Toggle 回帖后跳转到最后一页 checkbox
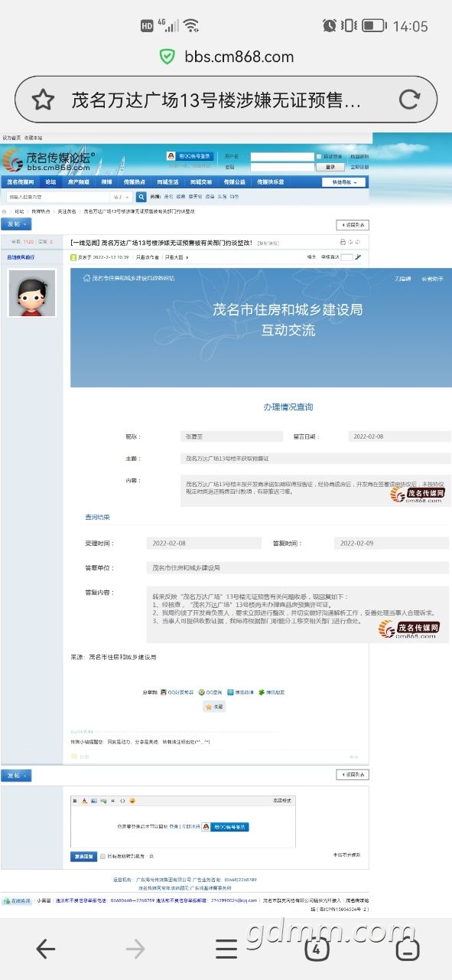452x980 pixels. (102, 856)
